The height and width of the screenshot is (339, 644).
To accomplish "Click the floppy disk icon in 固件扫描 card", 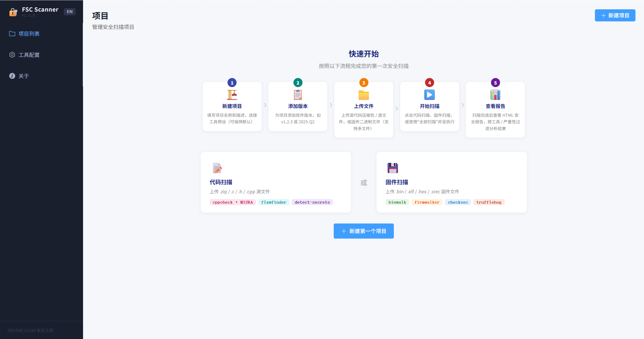I will 393,168.
